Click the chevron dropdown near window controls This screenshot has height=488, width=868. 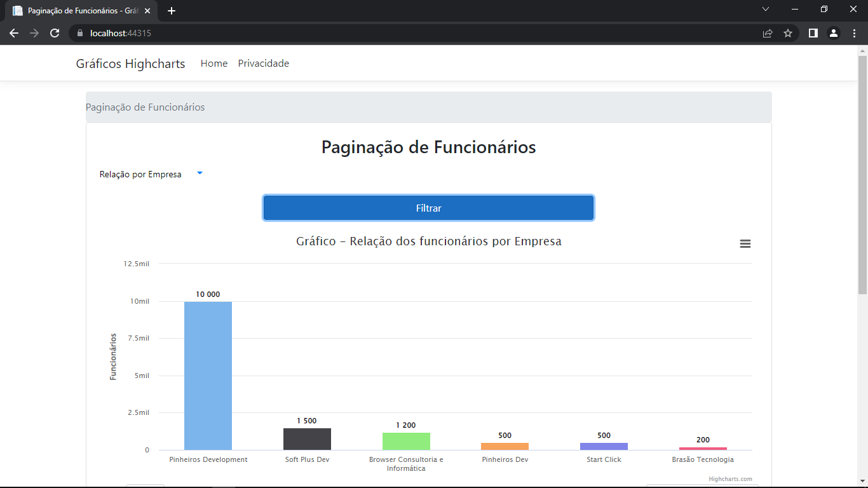coord(766,9)
